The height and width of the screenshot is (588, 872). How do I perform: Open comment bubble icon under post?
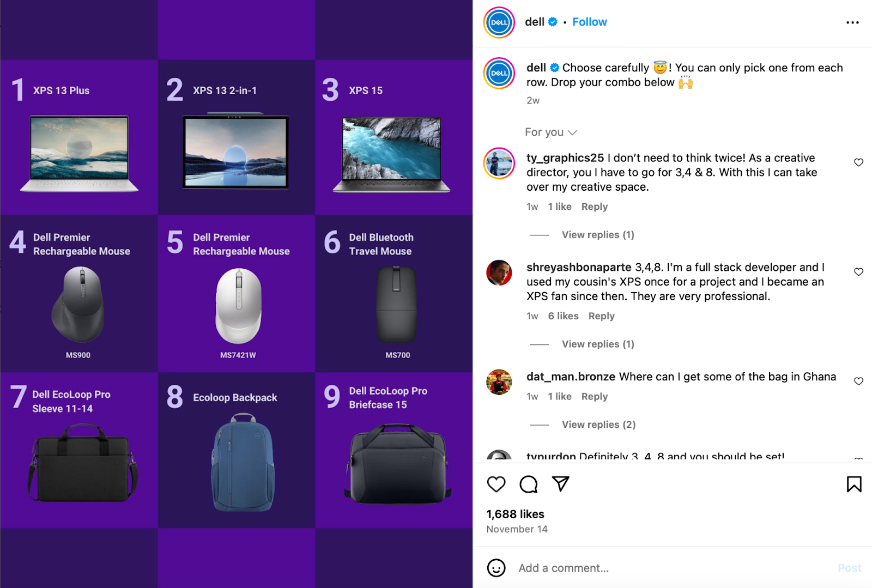coord(528,484)
